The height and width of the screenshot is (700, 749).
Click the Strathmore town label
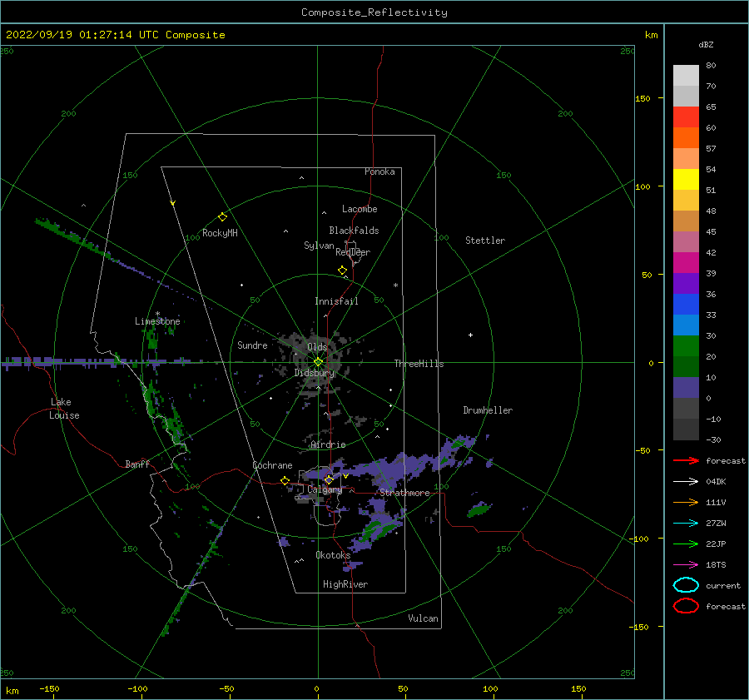coord(404,493)
